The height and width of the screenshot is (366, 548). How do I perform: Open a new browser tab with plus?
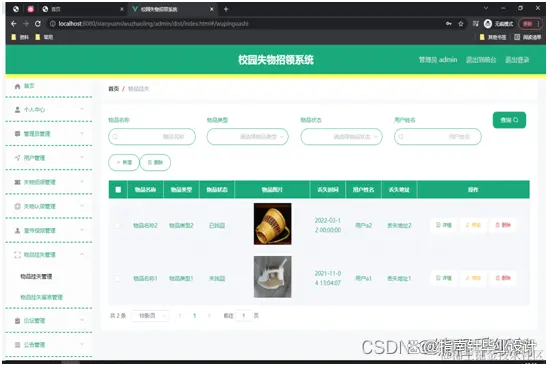pos(226,9)
